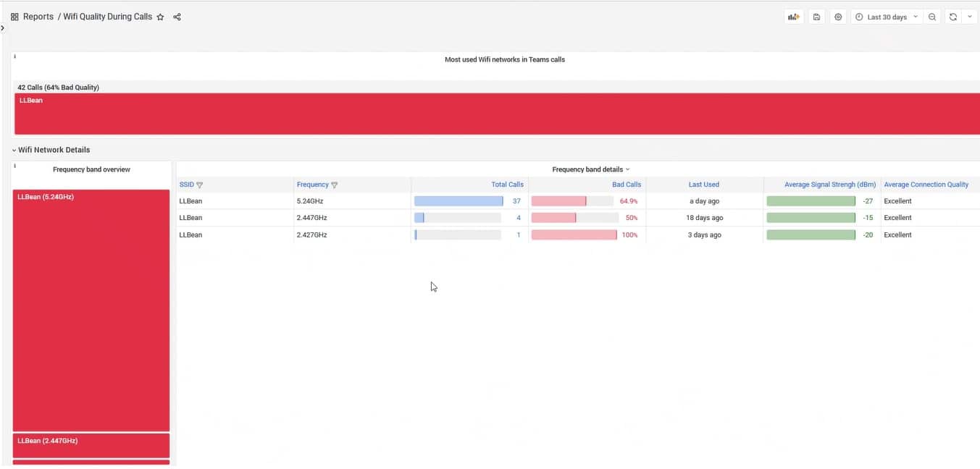Viewport: 980px width, 469px height.
Task: Sort by the Total Calls column header
Action: [507, 185]
